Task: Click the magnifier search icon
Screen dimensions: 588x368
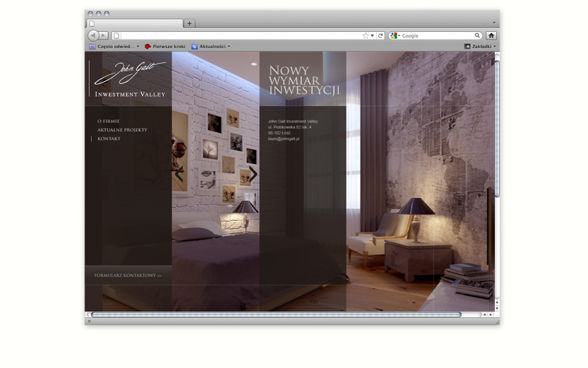Action: (x=477, y=35)
